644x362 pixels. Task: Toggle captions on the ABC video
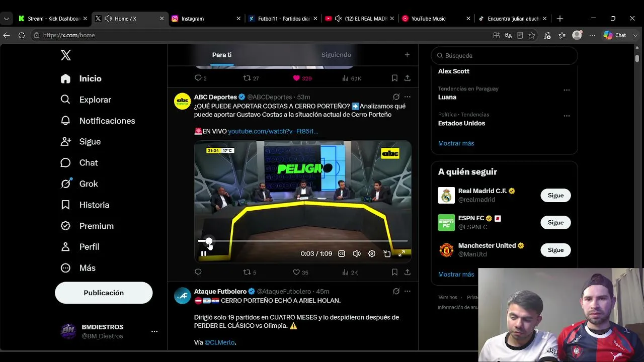(x=342, y=254)
